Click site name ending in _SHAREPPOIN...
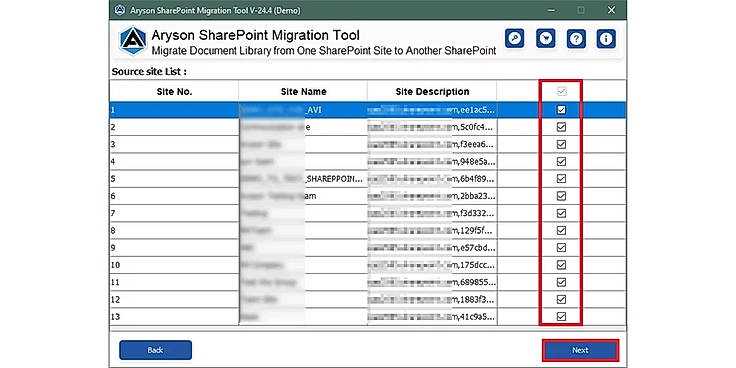The height and width of the screenshot is (368, 736). pyautogui.click(x=303, y=179)
